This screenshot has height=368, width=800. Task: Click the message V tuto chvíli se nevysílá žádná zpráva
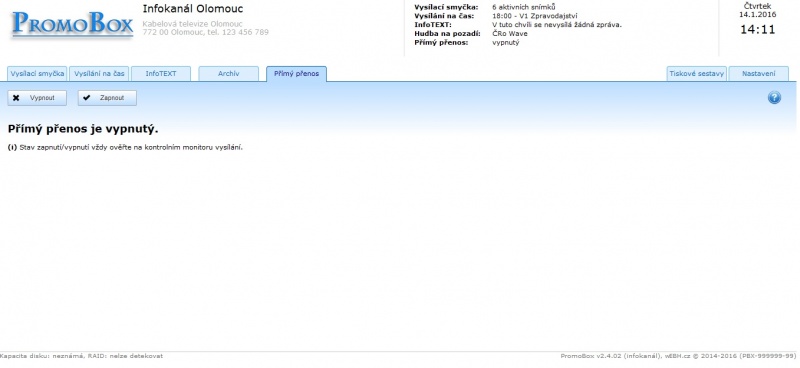coord(557,24)
